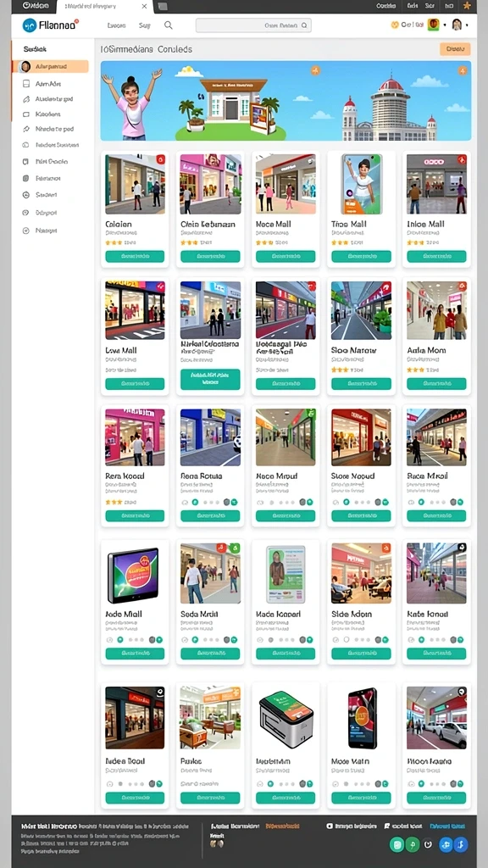Click the Ddygori sidebar icon
Image resolution: width=488 pixels, height=868 pixels.
click(25, 213)
